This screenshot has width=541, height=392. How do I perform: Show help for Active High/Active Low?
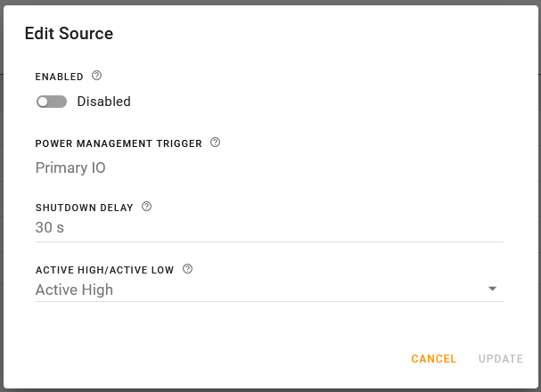[187, 269]
